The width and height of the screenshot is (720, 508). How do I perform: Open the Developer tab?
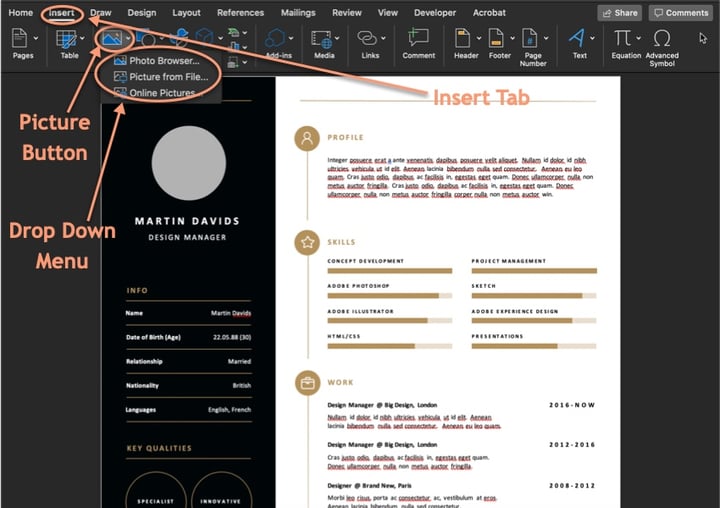(435, 13)
